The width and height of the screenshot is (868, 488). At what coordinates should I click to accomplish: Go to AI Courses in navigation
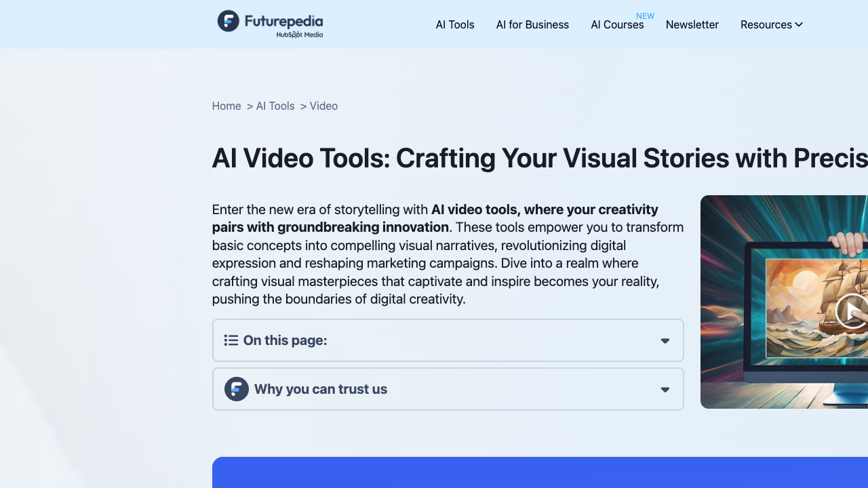pyautogui.click(x=617, y=24)
